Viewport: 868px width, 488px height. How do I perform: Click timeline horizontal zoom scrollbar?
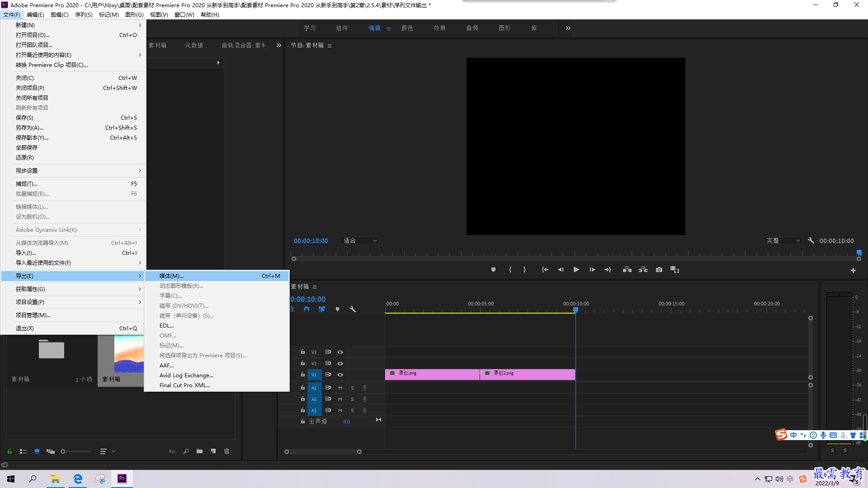point(323,451)
